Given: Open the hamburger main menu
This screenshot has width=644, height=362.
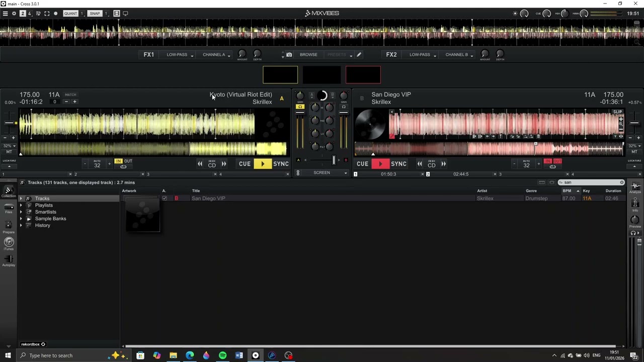Looking at the screenshot, I should [5, 14].
